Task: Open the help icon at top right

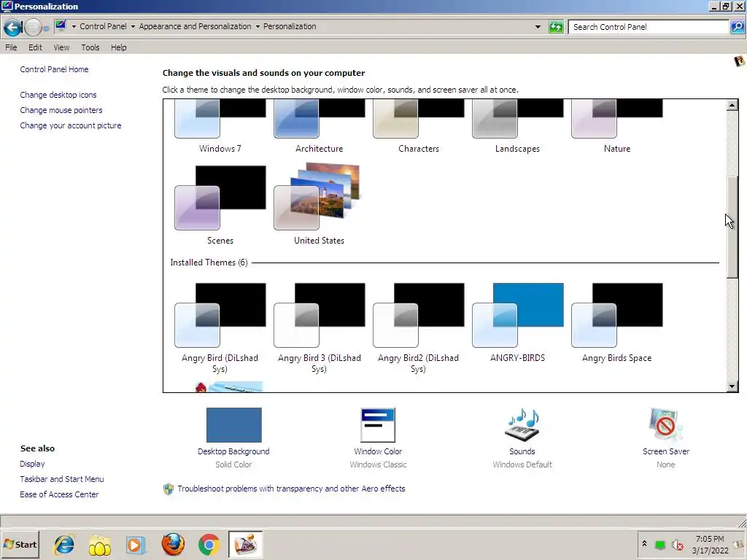Action: pos(739,61)
